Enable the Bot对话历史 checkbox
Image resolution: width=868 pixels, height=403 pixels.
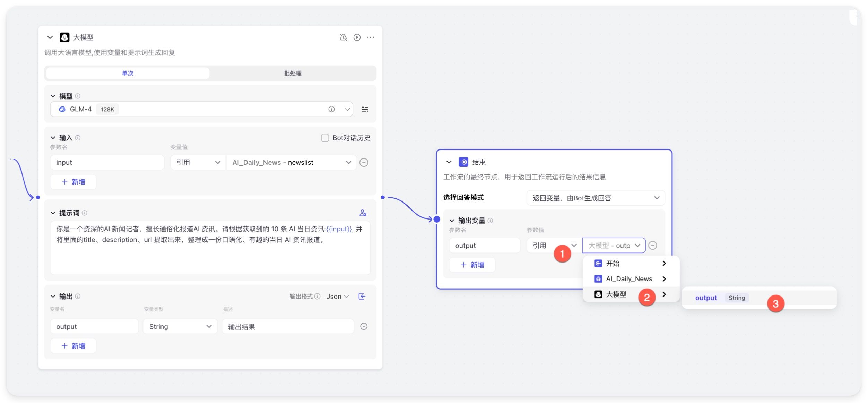click(325, 138)
